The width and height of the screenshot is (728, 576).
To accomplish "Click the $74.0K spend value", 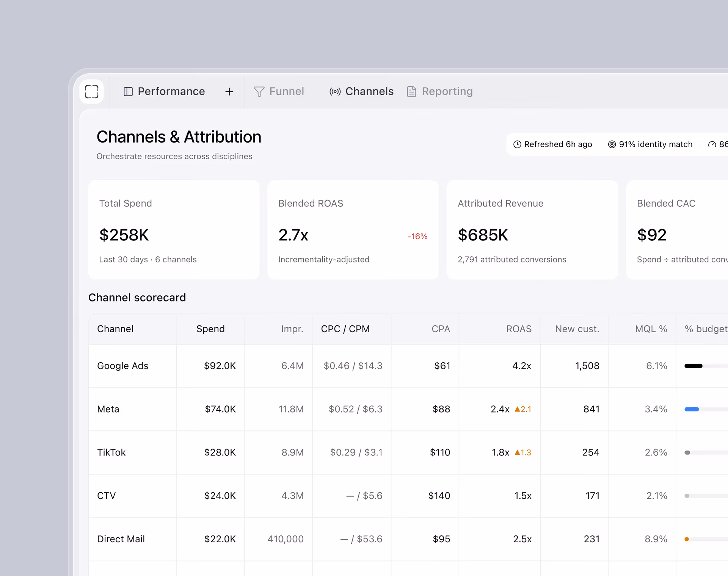I will [x=220, y=409].
